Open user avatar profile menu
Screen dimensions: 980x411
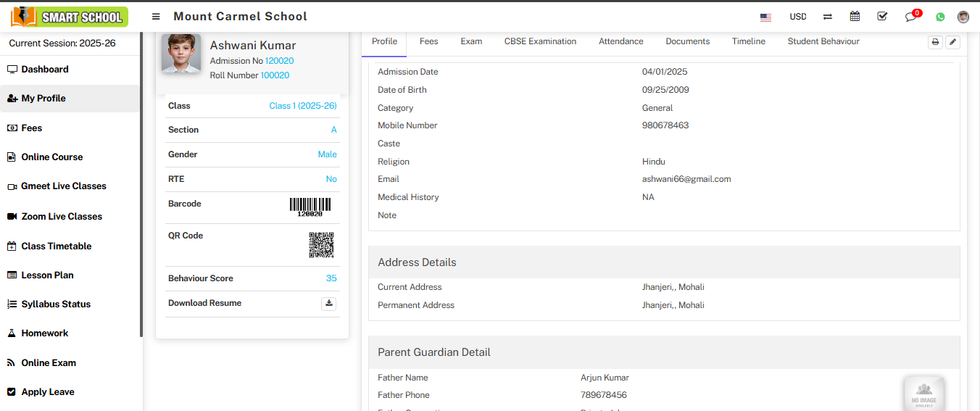(x=963, y=17)
